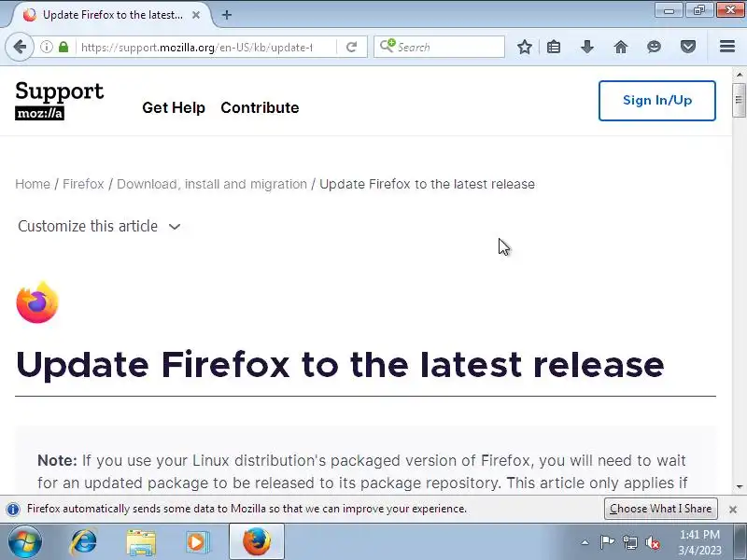Open site information via the info icon
Screen dimensions: 747x560
(46, 48)
